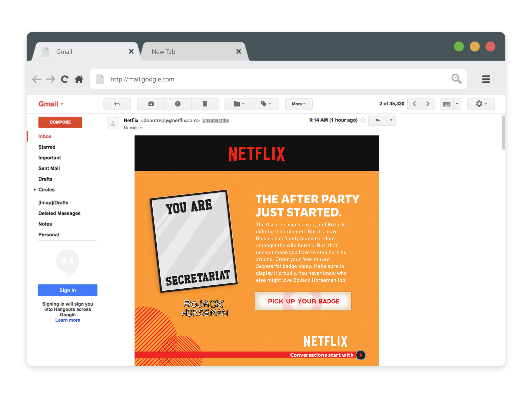Click the browser forward arrow

(51, 79)
